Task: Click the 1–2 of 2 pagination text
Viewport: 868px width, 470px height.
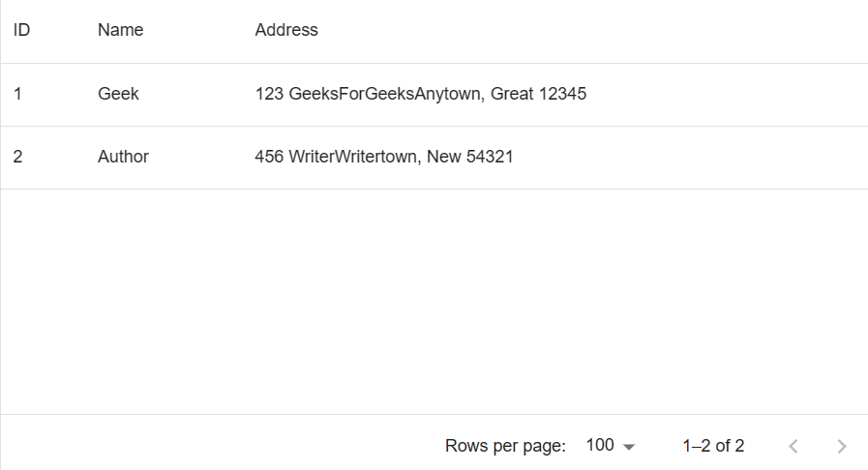Action: pos(713,446)
